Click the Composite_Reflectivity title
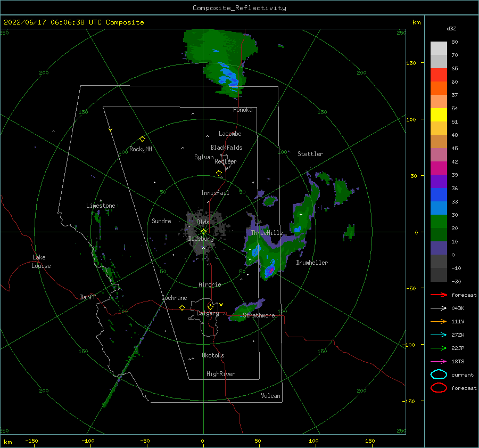 coord(240,8)
